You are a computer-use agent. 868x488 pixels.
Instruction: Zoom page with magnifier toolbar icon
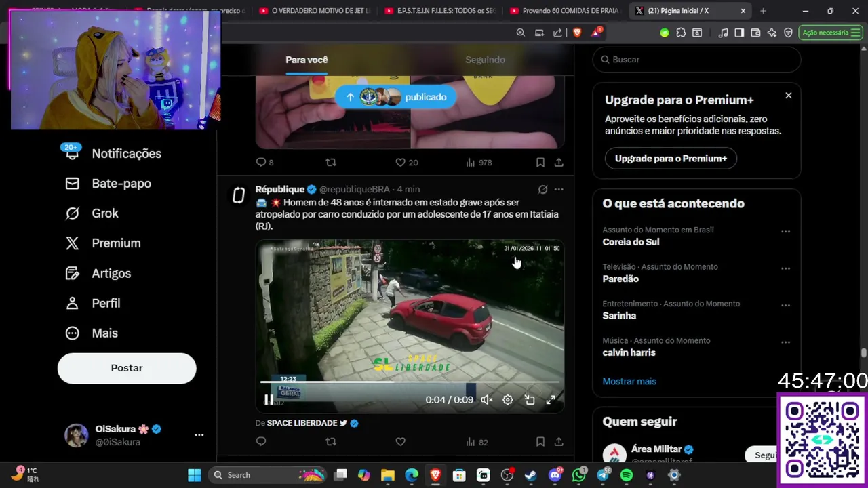[520, 33]
